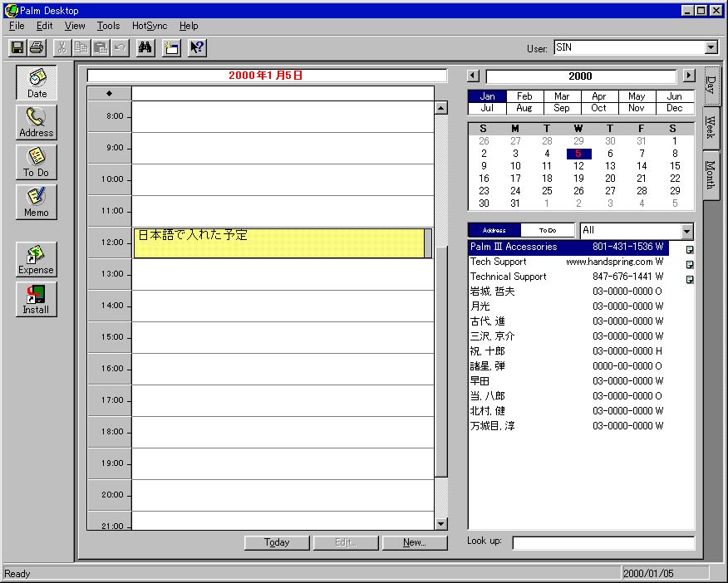Click the Save toolbar icon
728x583 pixels.
pos(17,48)
